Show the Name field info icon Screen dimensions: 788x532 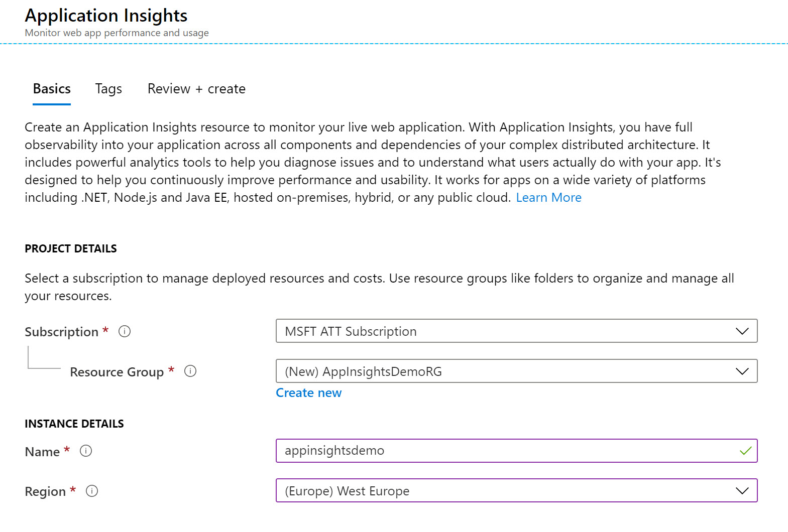point(86,451)
